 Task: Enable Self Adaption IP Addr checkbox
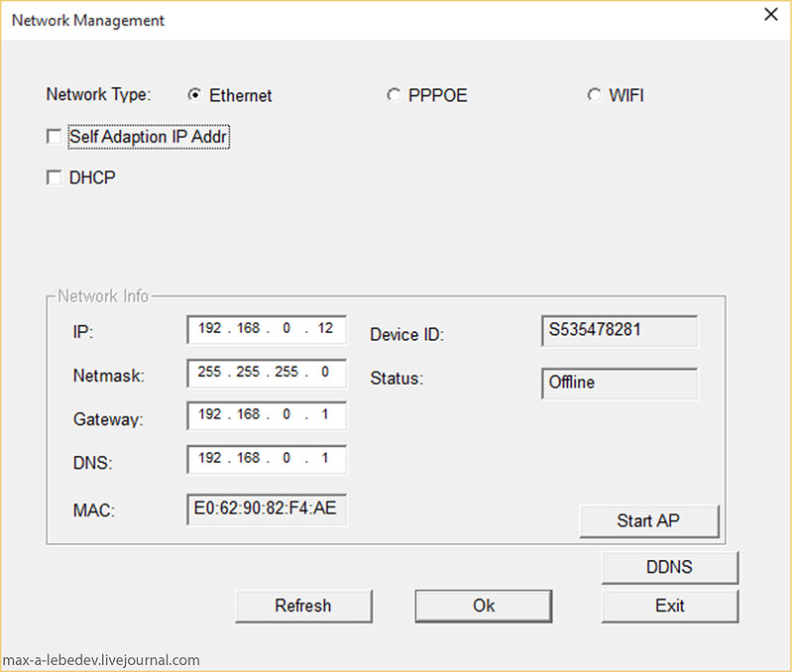click(x=55, y=137)
